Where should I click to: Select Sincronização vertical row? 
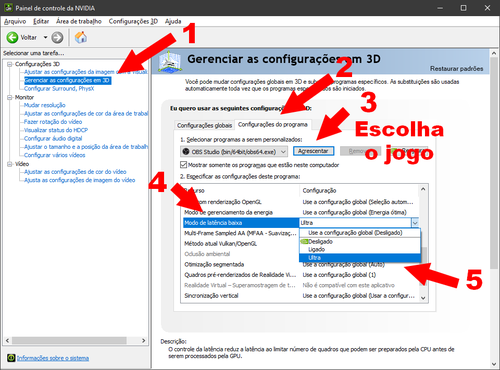pos(299,296)
